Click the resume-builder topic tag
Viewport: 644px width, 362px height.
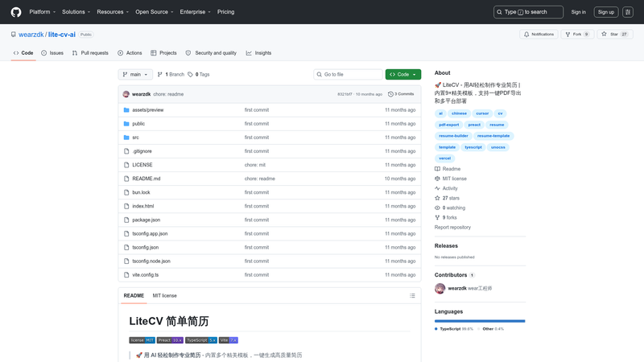453,136
